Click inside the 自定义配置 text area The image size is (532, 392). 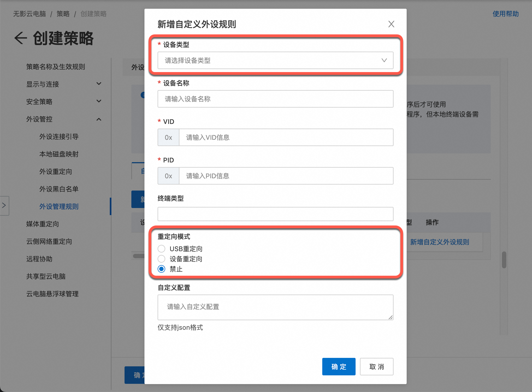pos(275,307)
